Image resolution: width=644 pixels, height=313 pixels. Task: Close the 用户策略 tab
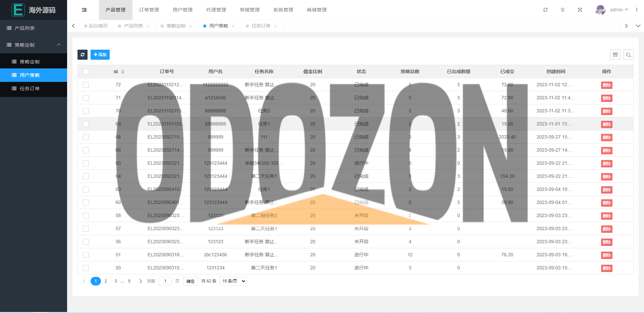coord(233,26)
